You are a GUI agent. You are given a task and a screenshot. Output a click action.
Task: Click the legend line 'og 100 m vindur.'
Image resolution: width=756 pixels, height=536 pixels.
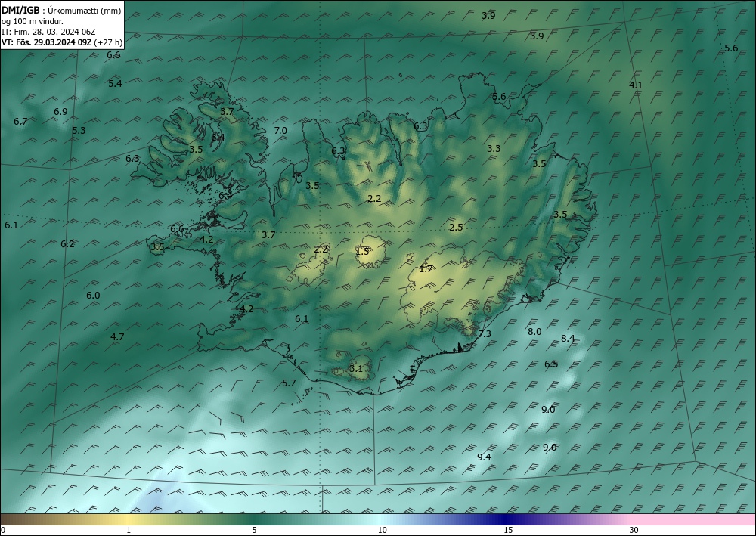click(x=33, y=21)
